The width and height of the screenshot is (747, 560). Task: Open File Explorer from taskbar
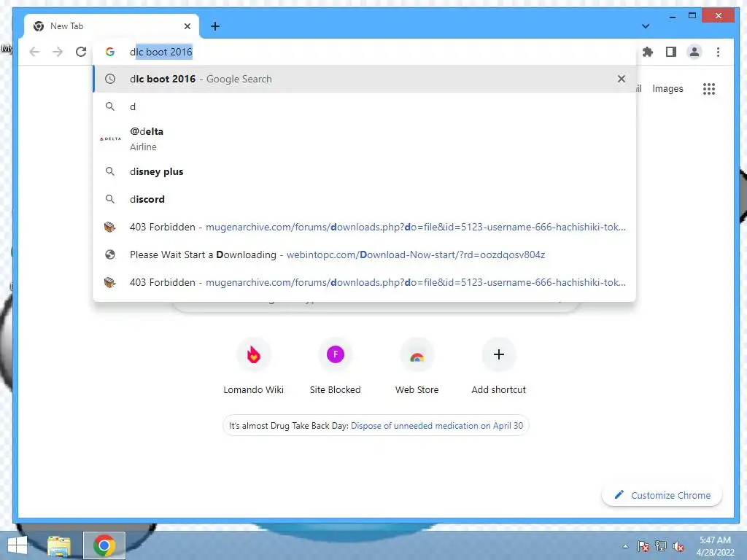pyautogui.click(x=59, y=545)
